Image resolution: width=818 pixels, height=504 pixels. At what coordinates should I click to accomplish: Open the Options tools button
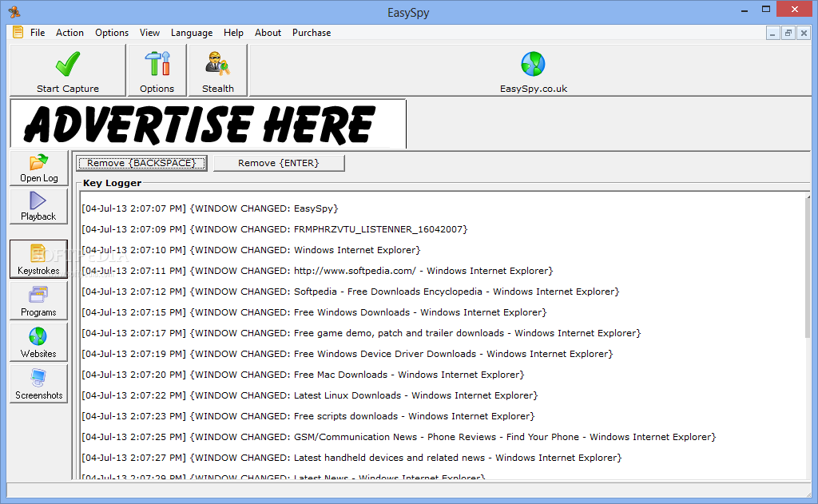click(157, 70)
